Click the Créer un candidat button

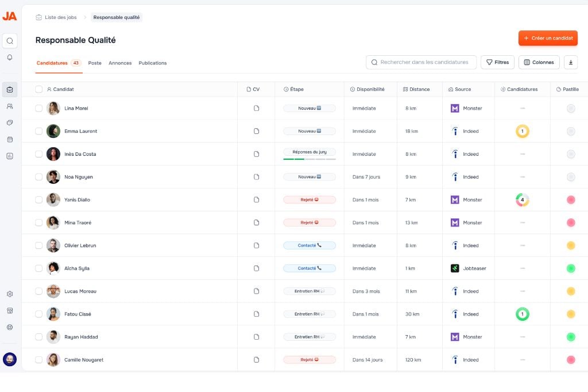[x=548, y=38]
